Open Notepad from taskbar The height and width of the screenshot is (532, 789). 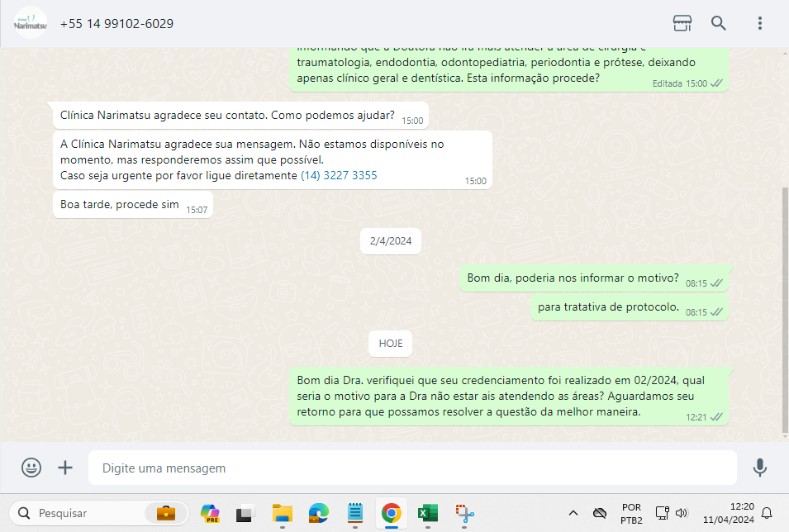click(x=355, y=513)
